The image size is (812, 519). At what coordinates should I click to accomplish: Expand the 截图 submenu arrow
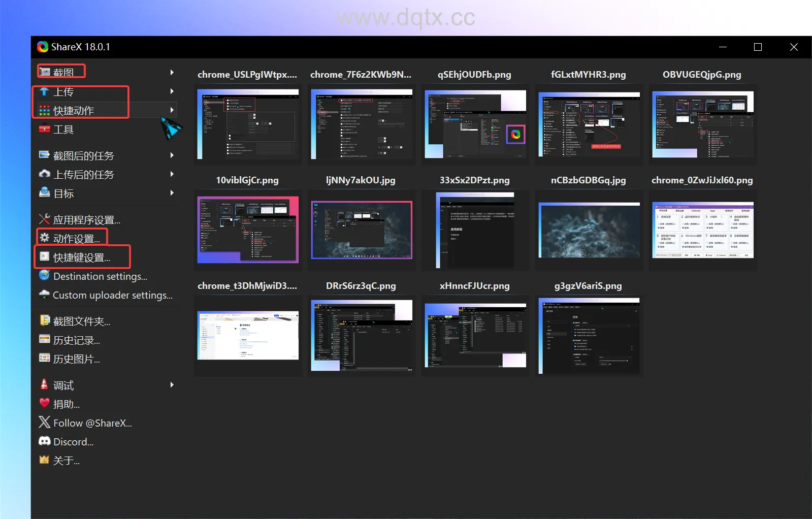tap(172, 73)
